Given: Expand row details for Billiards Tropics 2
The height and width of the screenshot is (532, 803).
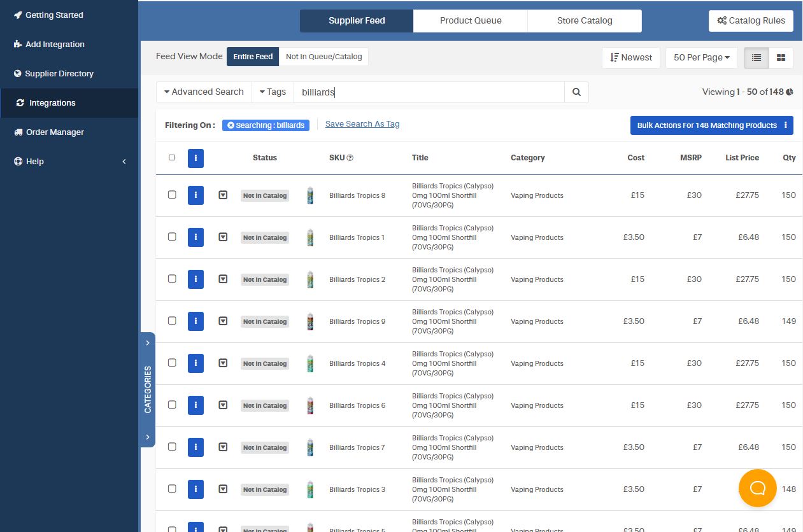Looking at the screenshot, I should point(223,279).
